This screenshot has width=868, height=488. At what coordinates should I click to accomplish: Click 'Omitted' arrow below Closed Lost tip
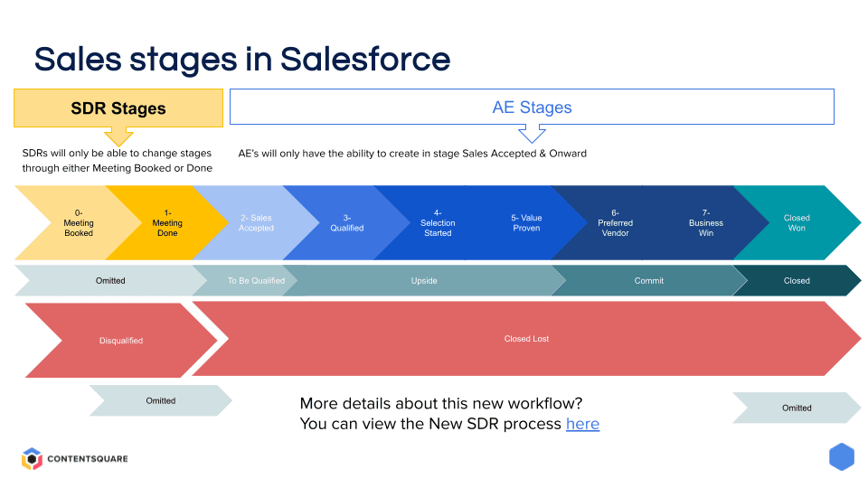[797, 408]
